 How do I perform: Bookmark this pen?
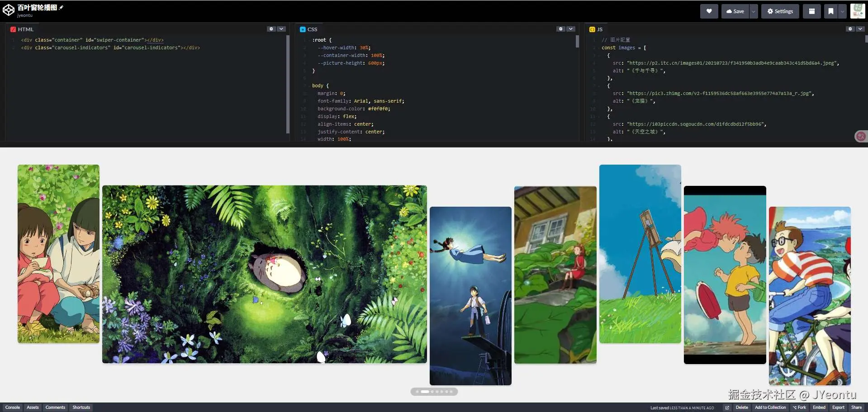click(x=831, y=11)
